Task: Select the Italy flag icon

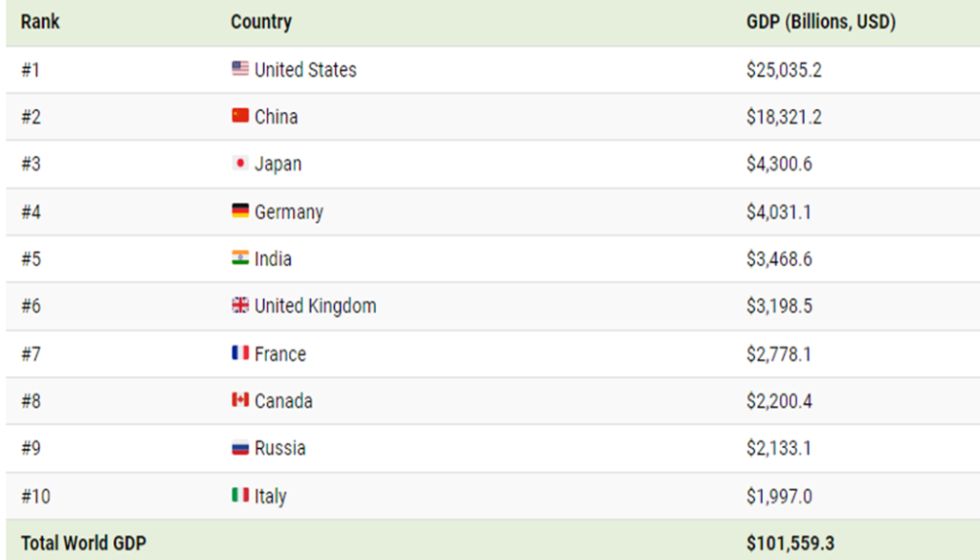Action: point(240,495)
